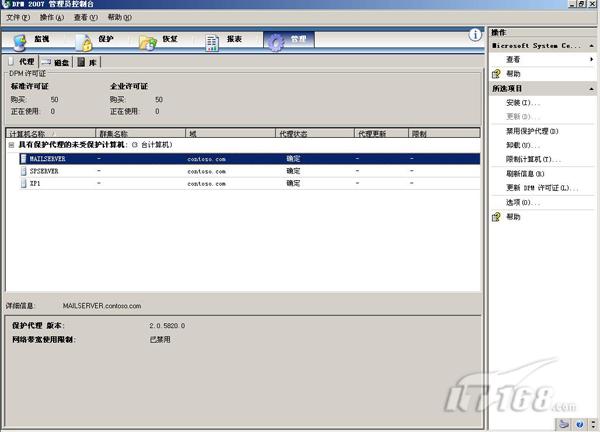Select the 管理 gear icon tab
The height and width of the screenshot is (432, 600).
tap(276, 42)
